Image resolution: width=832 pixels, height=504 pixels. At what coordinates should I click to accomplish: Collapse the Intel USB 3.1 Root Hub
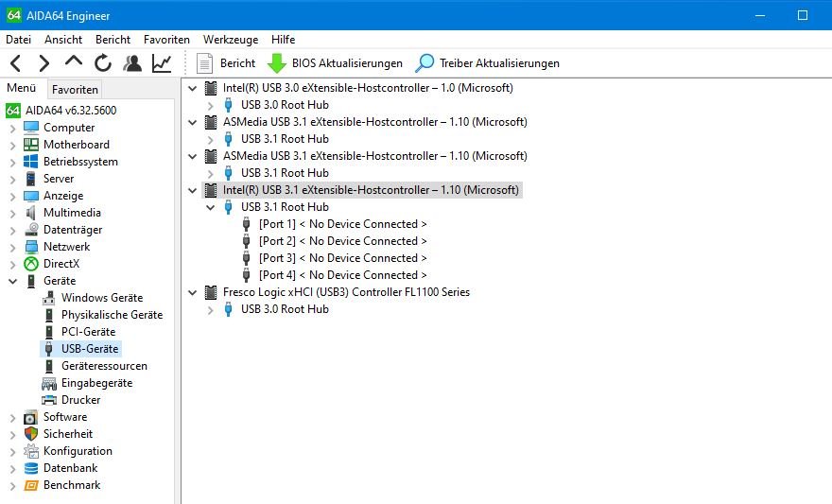coord(211,207)
